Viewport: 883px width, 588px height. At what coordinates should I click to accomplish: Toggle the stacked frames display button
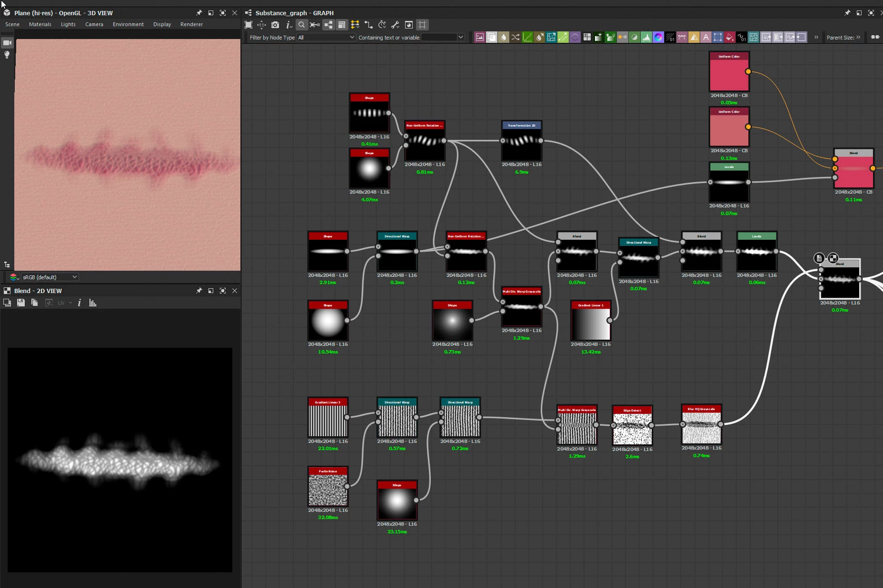coord(341,25)
